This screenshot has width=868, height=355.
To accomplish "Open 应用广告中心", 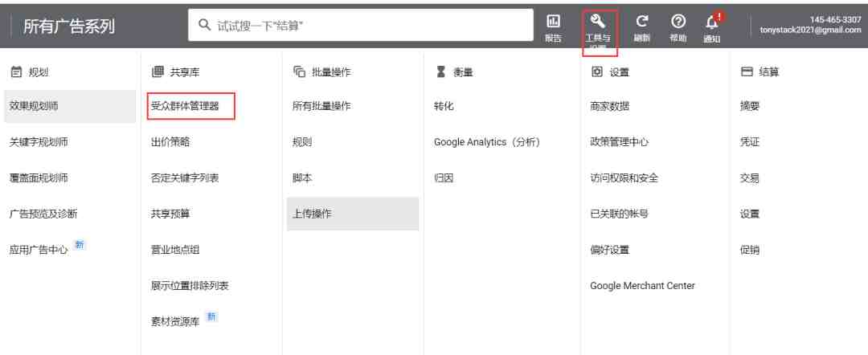I will tap(39, 250).
